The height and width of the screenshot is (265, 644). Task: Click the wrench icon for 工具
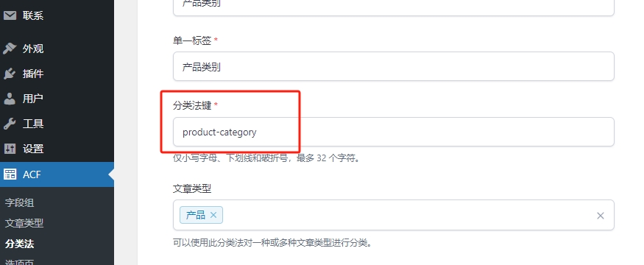point(10,124)
